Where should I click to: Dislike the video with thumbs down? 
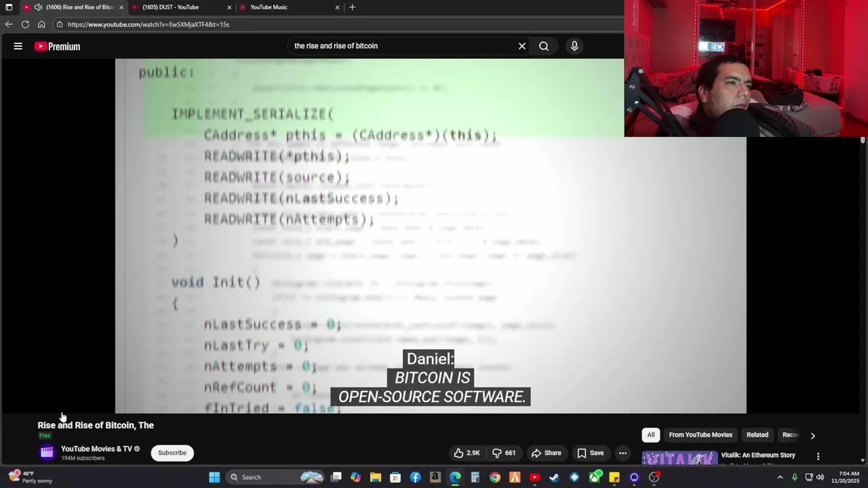pos(504,453)
